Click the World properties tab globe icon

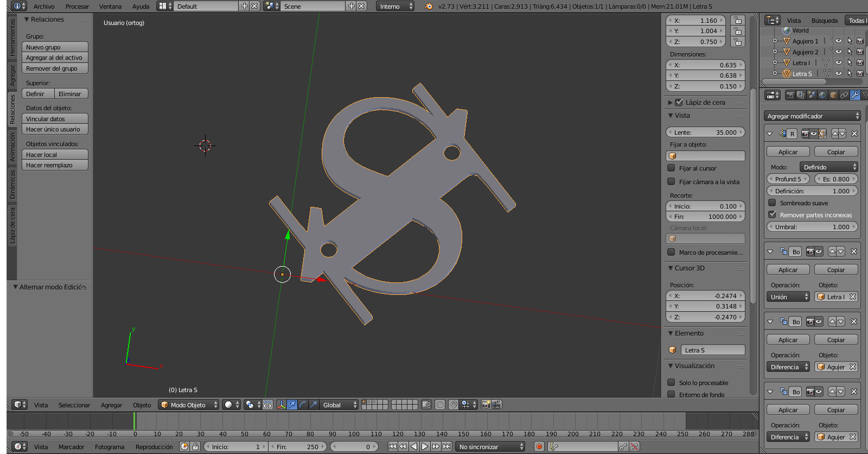[822, 95]
